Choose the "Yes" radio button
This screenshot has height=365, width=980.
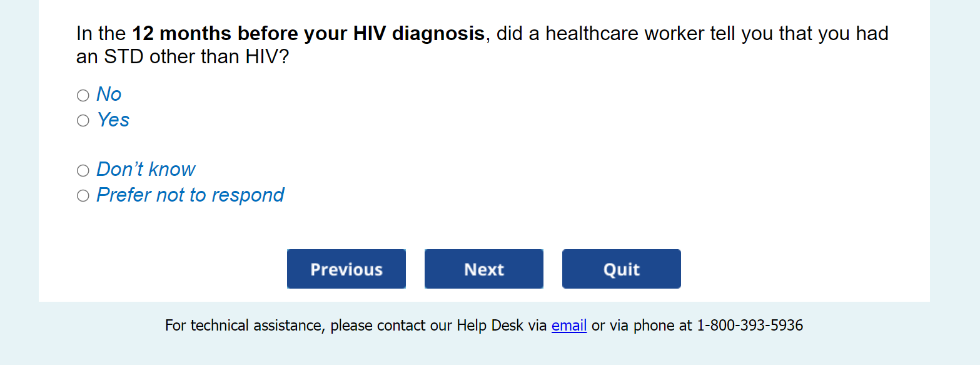pos(83,121)
